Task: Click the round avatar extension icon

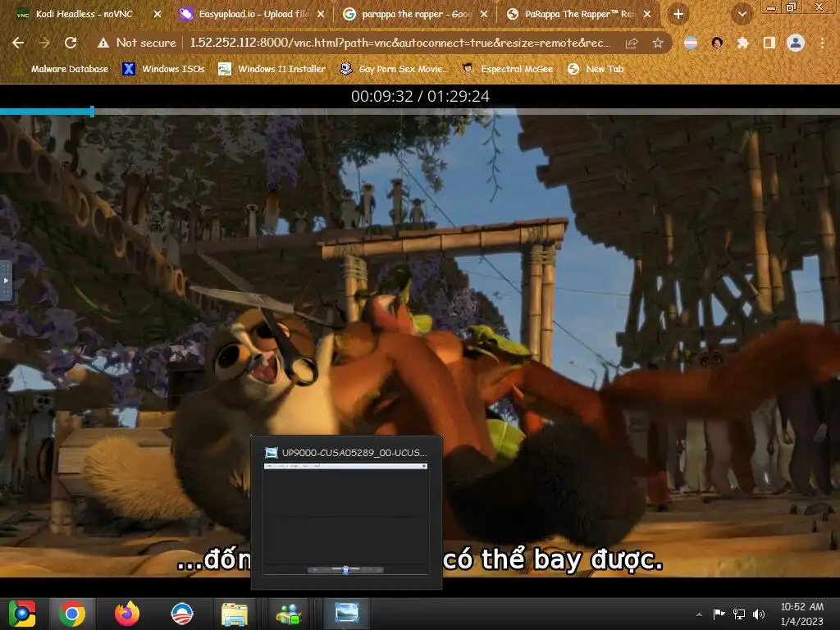Action: pyautogui.click(x=717, y=43)
